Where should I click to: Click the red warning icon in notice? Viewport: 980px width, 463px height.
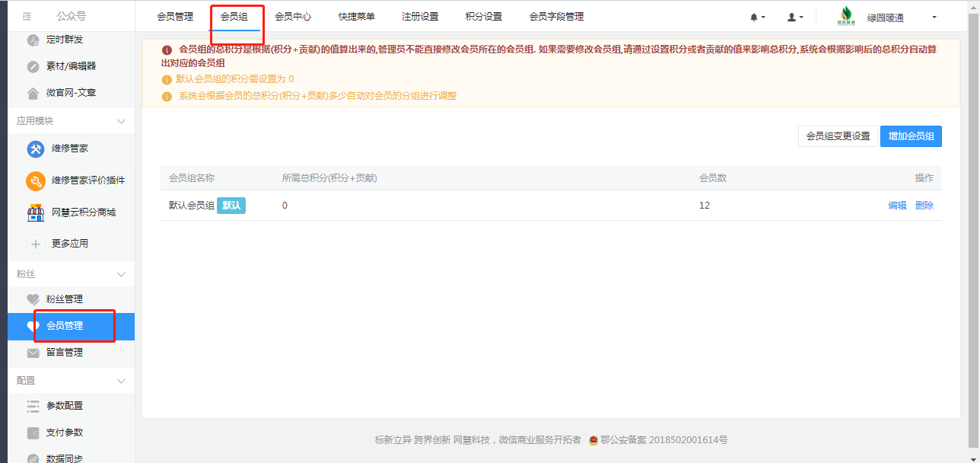pos(167,49)
